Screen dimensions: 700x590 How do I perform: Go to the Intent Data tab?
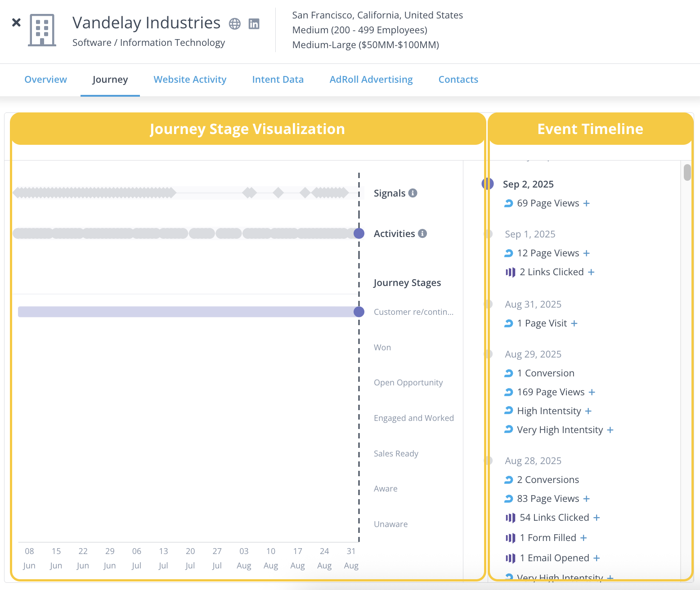[x=278, y=80]
